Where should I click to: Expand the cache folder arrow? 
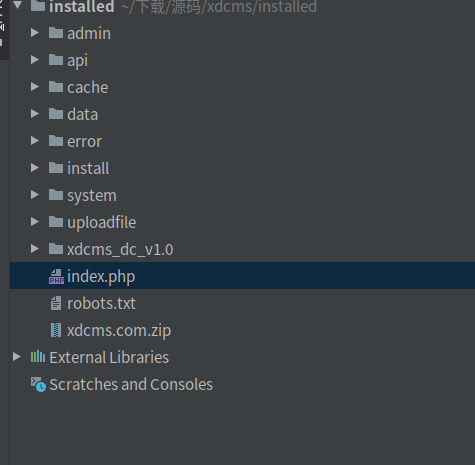click(x=35, y=87)
